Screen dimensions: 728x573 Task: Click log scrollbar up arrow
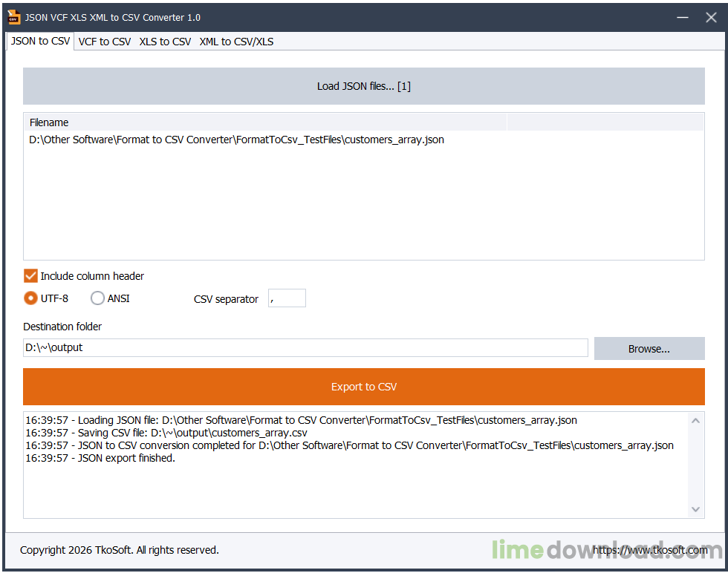[695, 421]
